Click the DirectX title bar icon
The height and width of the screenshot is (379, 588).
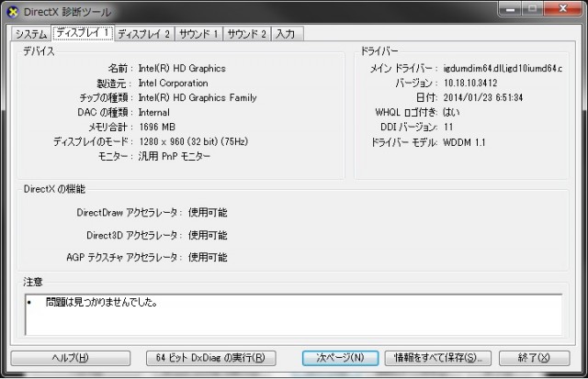coord(13,12)
